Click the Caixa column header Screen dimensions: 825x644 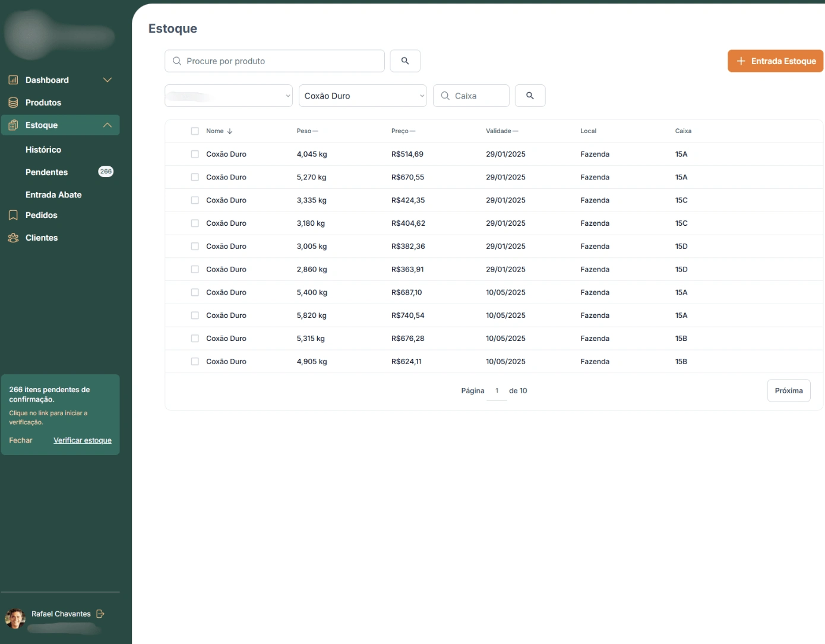(683, 131)
